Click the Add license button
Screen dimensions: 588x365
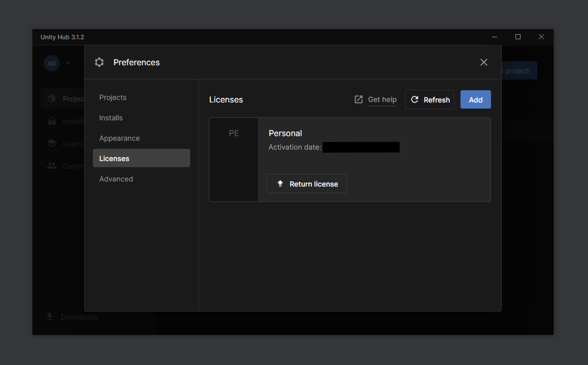click(475, 100)
